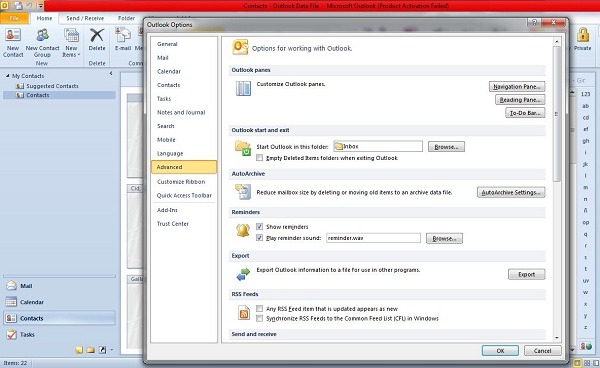Click the Shortcuts icon at pane bottom

[x=102, y=350]
